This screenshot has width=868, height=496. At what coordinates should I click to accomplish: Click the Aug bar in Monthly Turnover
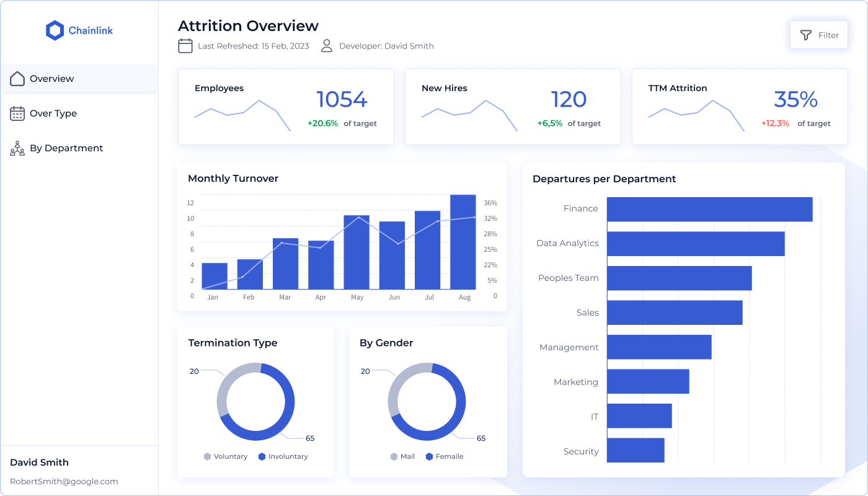tap(463, 242)
